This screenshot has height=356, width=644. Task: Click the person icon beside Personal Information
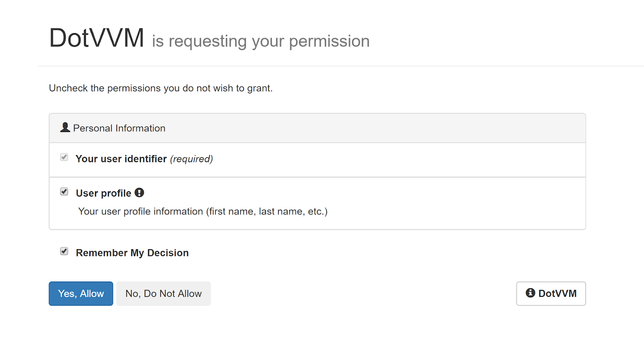(x=65, y=128)
